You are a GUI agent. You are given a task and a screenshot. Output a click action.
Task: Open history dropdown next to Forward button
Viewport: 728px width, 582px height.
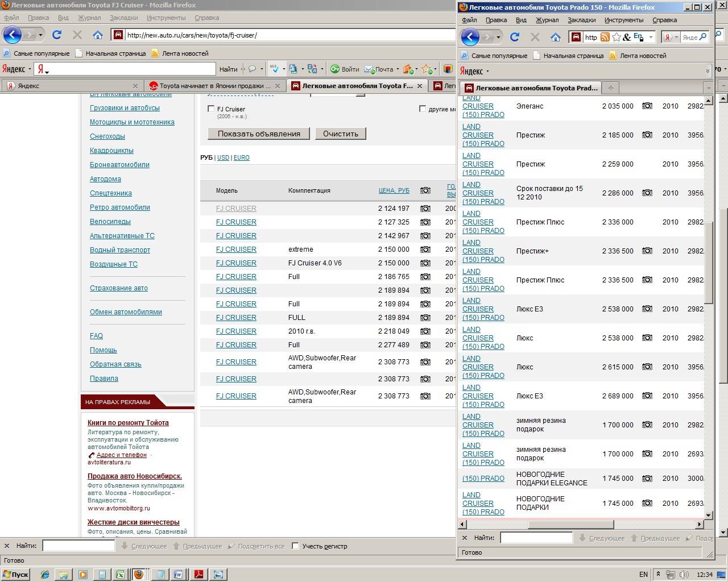click(x=40, y=35)
